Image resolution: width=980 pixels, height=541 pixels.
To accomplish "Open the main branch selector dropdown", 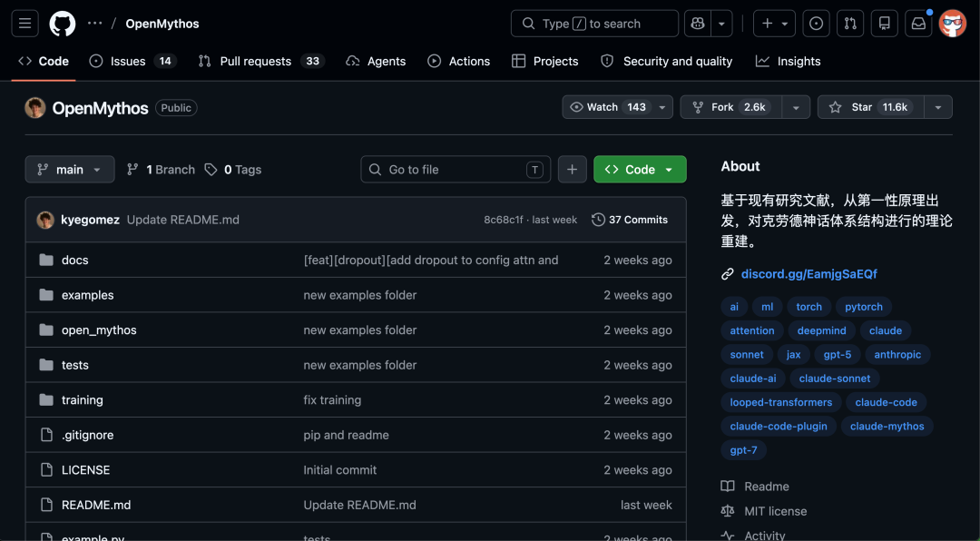I will [69, 170].
